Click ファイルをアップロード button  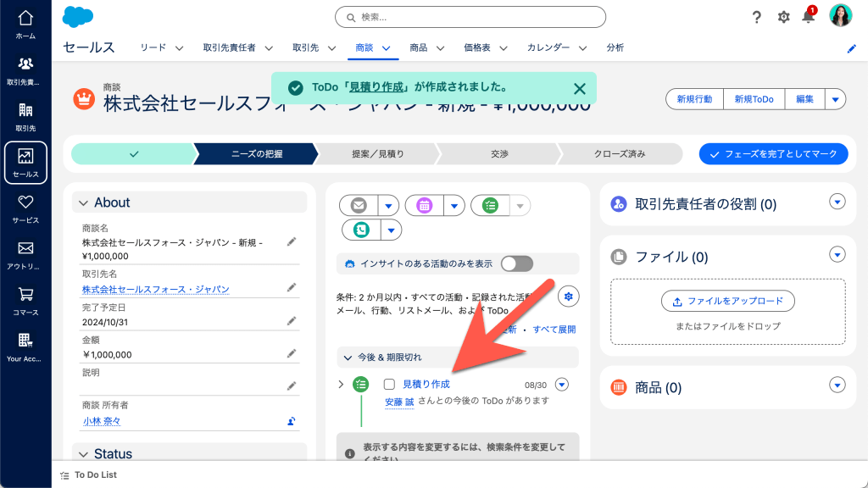pyautogui.click(x=728, y=301)
